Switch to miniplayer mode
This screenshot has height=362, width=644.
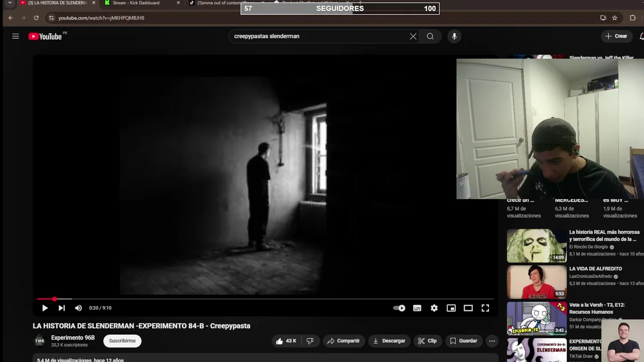pyautogui.click(x=451, y=308)
